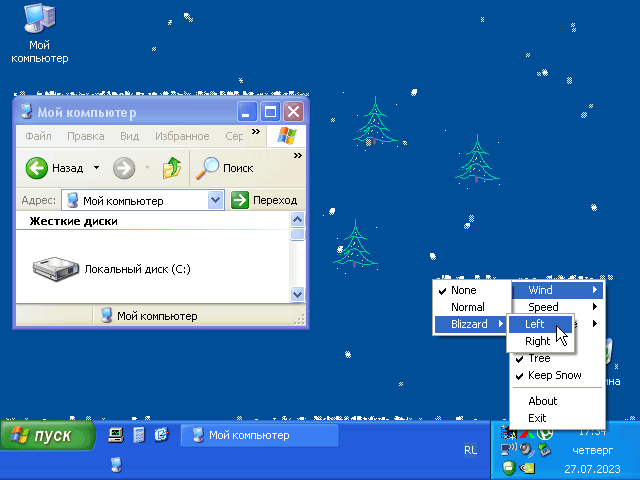Screen dimensions: 640x480
Task: Click the Переход label button
Action: click(275, 200)
